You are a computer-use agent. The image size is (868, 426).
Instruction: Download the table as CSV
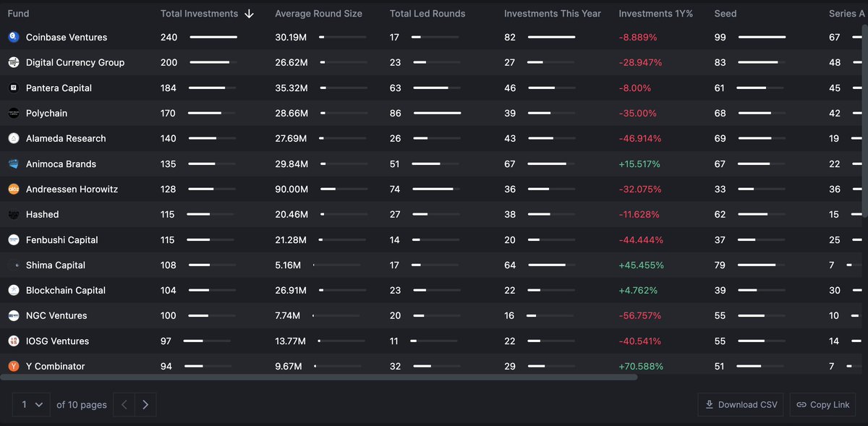(x=741, y=404)
